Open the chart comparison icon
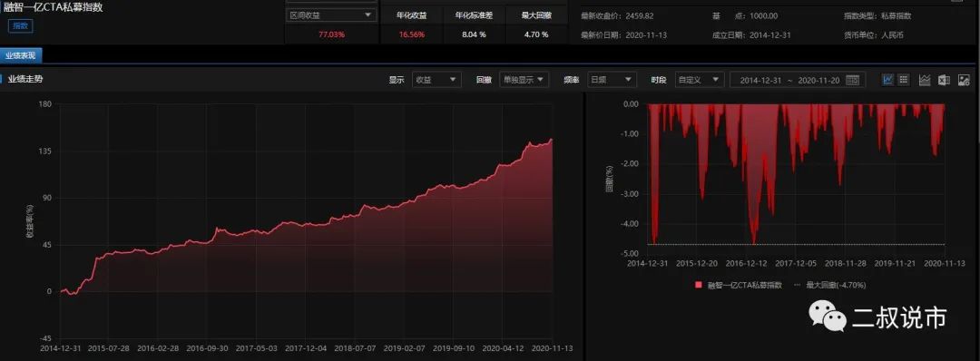Viewport: 980px width, 361px height. 925,80
